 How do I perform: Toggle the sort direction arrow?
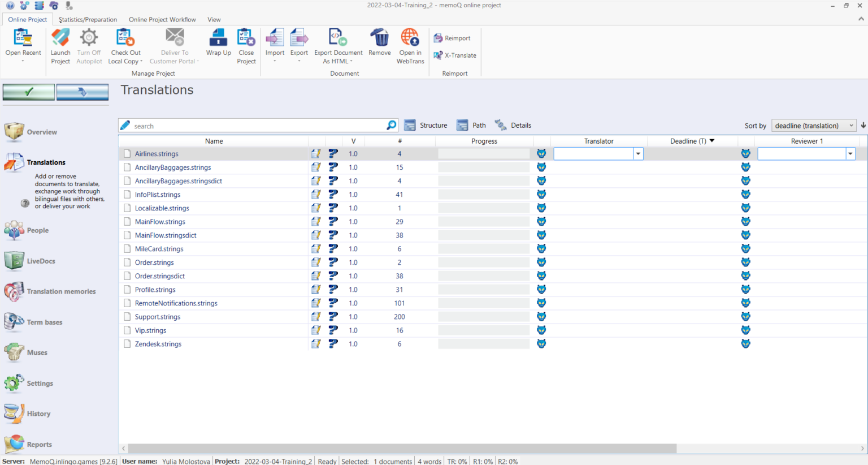tap(863, 126)
